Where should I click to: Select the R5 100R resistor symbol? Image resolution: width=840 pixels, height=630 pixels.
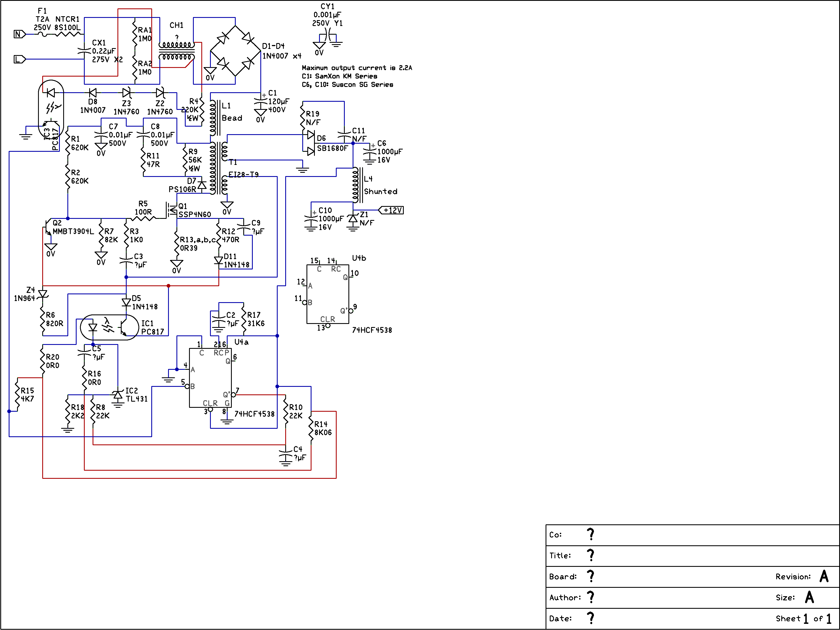pos(143,219)
